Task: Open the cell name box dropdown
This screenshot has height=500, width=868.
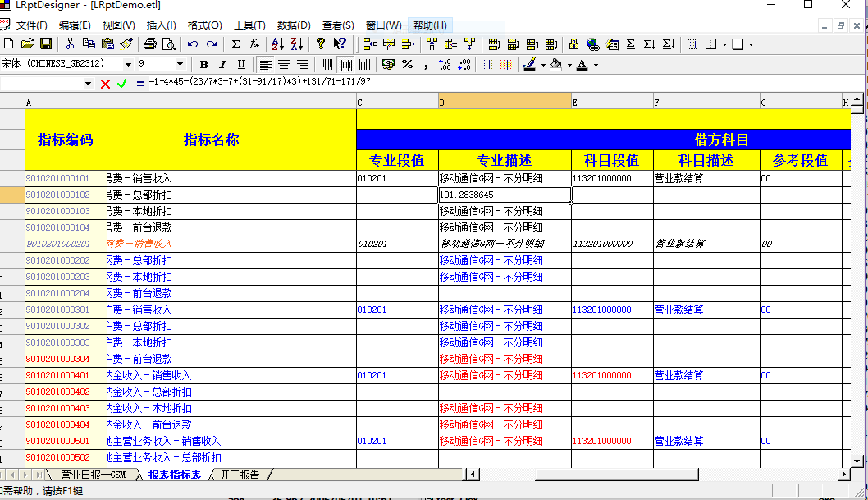Action: (88, 84)
